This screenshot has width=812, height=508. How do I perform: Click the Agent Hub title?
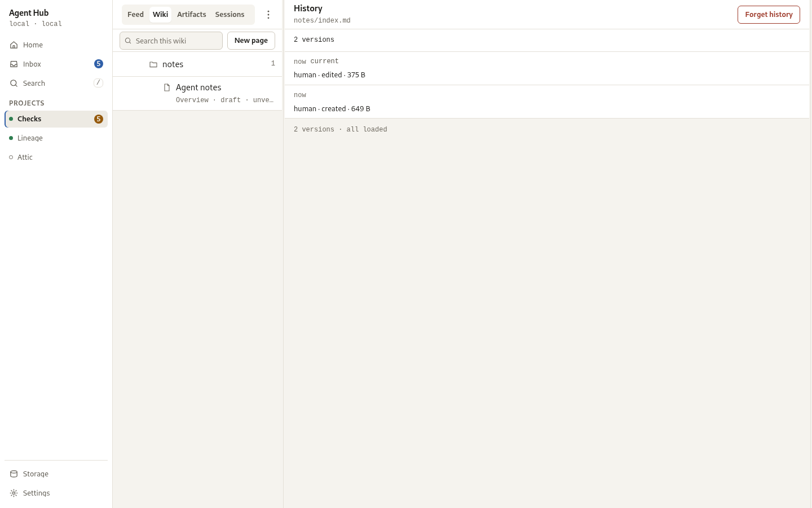click(x=29, y=13)
